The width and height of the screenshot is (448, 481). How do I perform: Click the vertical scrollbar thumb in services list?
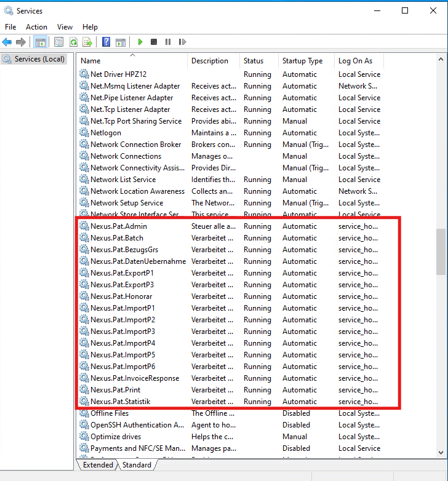point(441,251)
